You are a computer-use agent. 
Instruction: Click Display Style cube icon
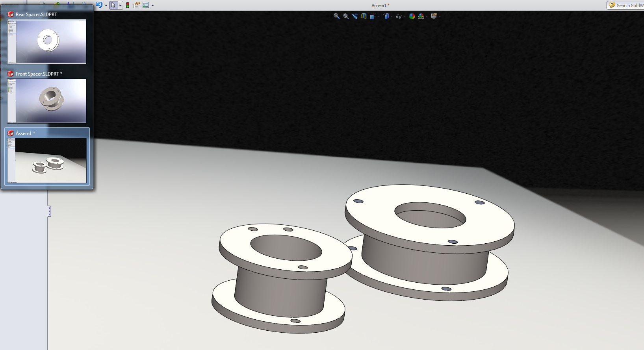point(386,16)
